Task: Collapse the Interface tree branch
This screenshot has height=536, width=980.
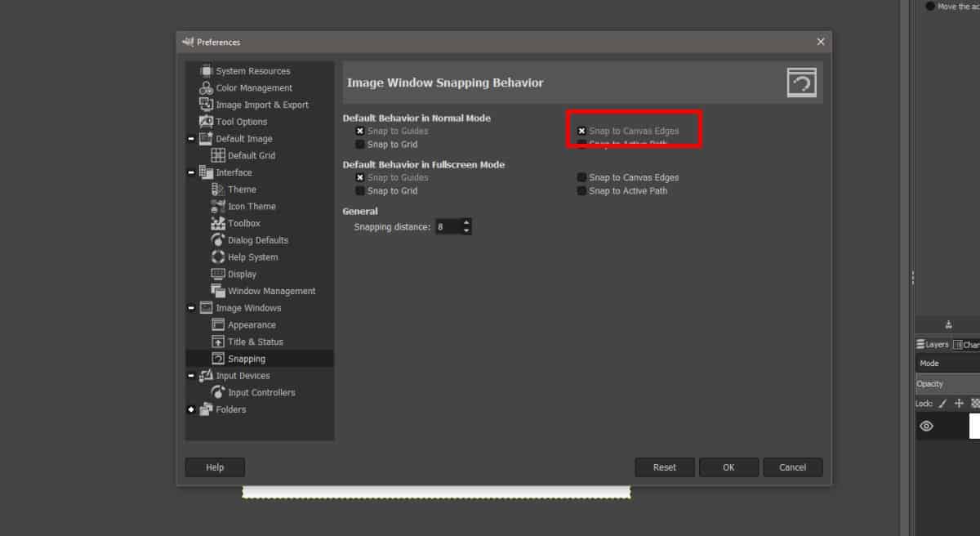Action: tap(189, 172)
